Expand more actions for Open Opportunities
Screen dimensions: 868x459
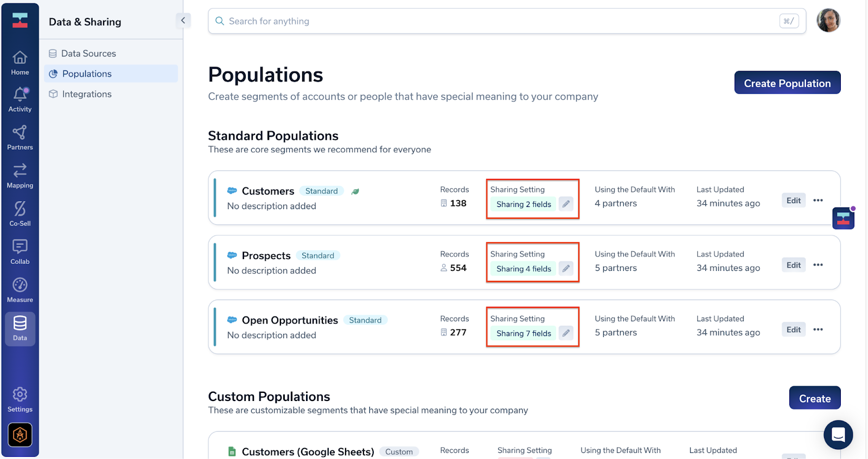click(818, 329)
